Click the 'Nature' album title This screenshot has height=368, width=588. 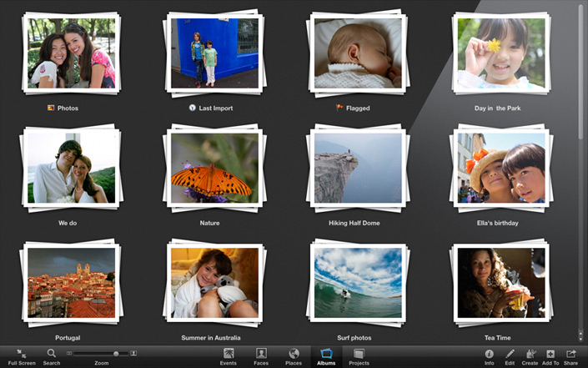click(209, 223)
